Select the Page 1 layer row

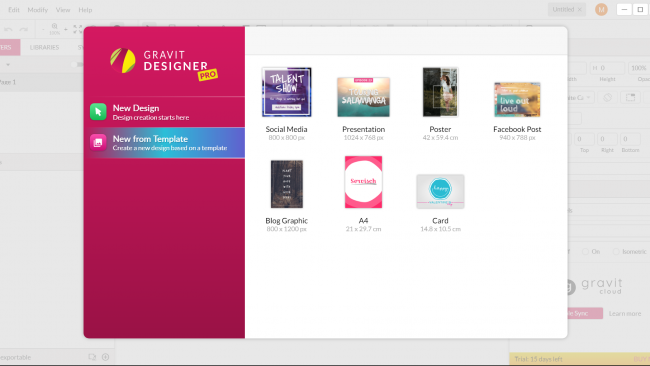coord(41,82)
